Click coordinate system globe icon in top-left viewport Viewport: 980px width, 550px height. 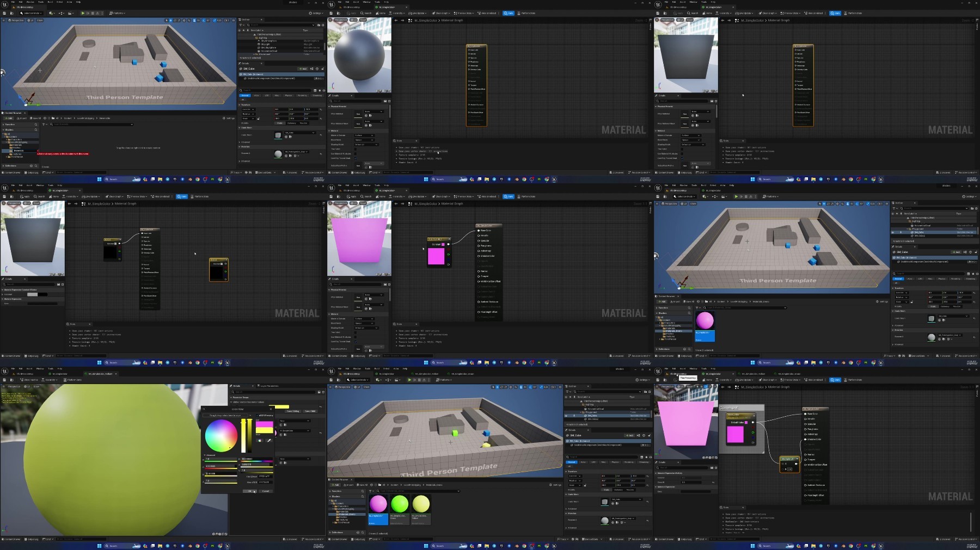click(x=184, y=20)
